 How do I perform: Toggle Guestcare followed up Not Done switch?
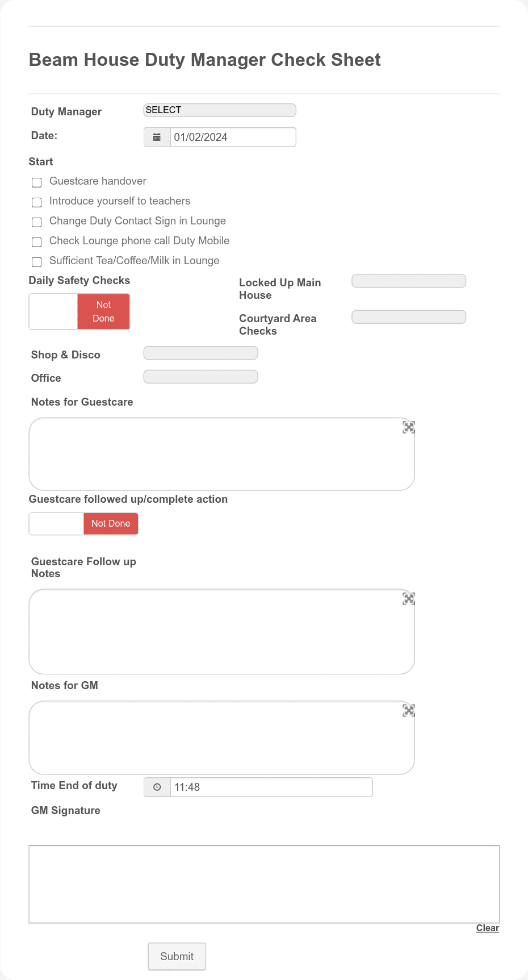[83, 524]
